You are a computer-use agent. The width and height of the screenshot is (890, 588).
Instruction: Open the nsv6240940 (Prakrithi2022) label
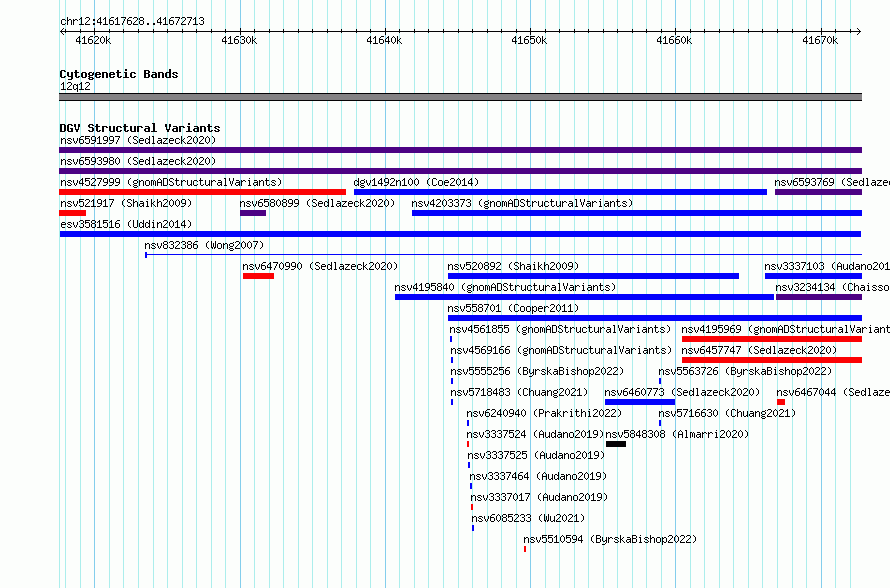pyautogui.click(x=544, y=413)
